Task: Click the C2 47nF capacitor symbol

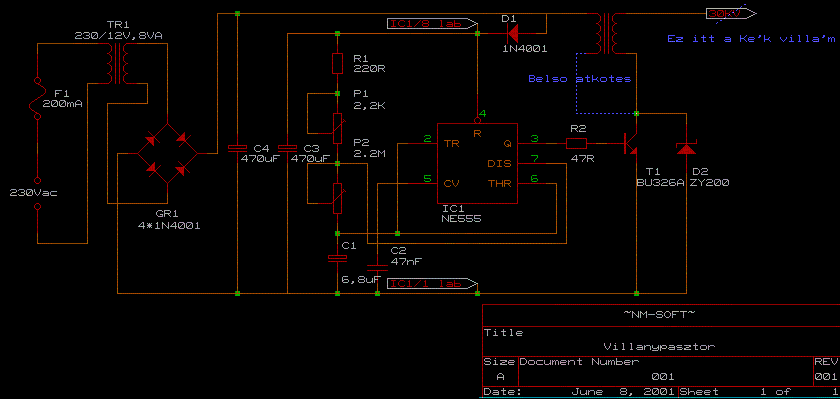Action: click(x=377, y=267)
